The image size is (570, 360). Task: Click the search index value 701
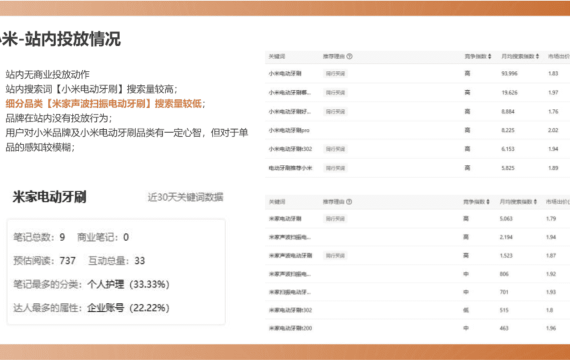[504, 292]
